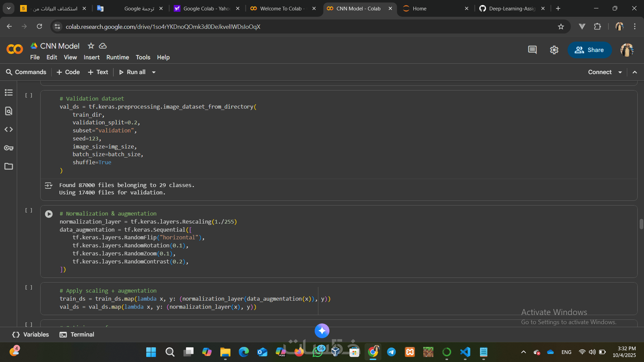Open the Connect options dropdown arrow
This screenshot has height=362, width=644.
click(x=620, y=72)
